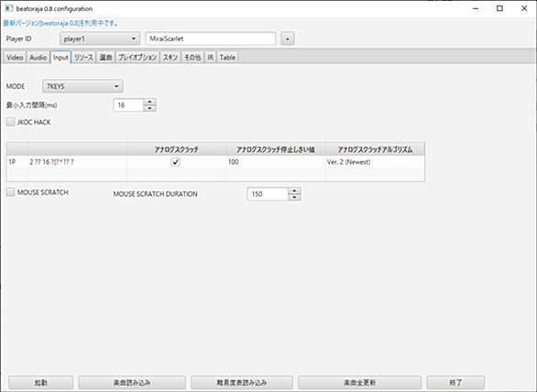Open the Table tab
Screen dimensions: 537x392
[x=227, y=58]
